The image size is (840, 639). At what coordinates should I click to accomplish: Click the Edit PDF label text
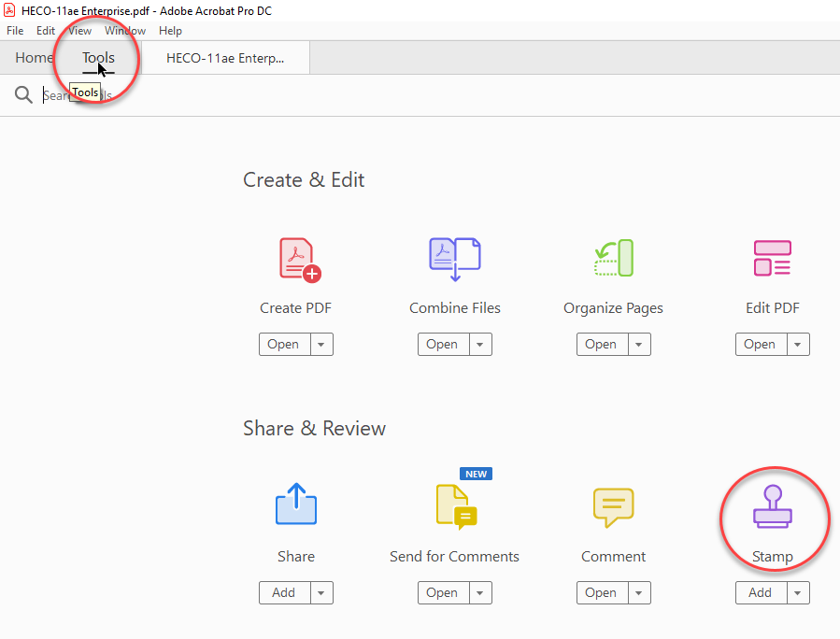[773, 308]
